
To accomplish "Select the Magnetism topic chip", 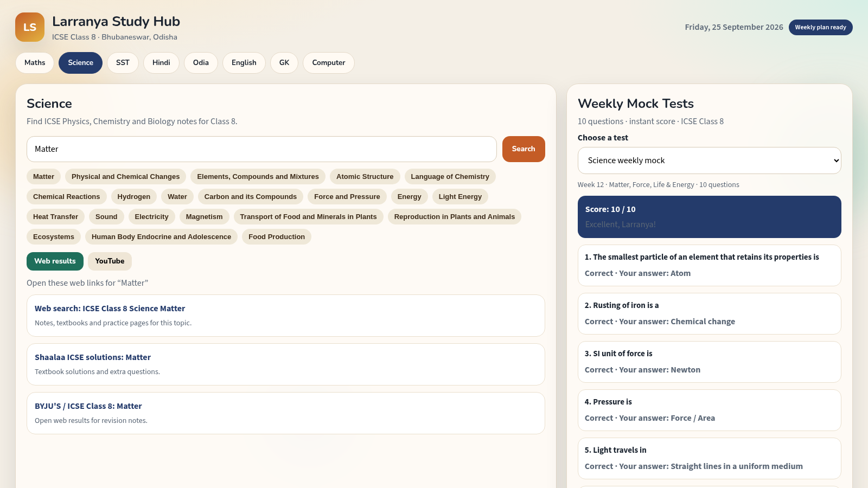I will [204, 217].
